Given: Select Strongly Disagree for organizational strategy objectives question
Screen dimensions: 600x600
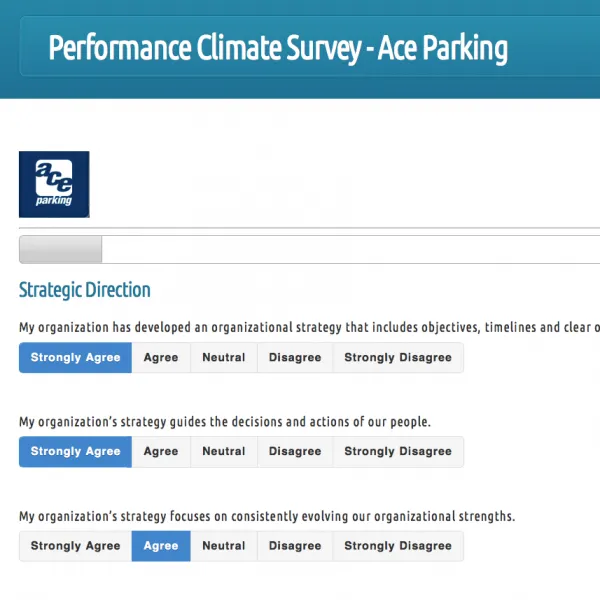Looking at the screenshot, I should (x=398, y=357).
